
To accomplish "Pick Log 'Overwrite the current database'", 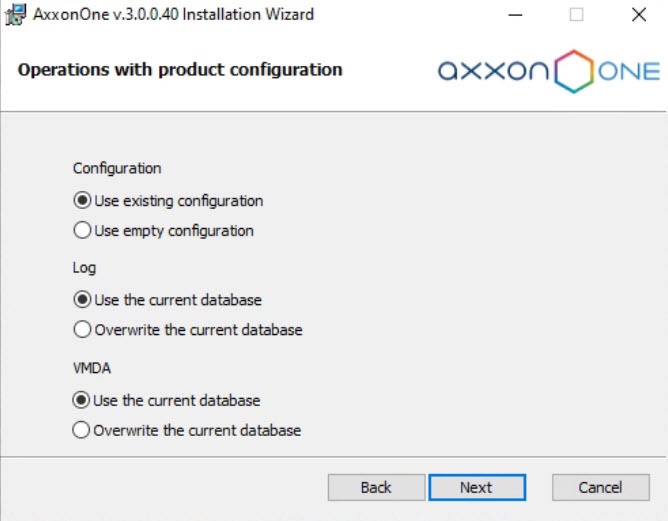I will pos(82,330).
